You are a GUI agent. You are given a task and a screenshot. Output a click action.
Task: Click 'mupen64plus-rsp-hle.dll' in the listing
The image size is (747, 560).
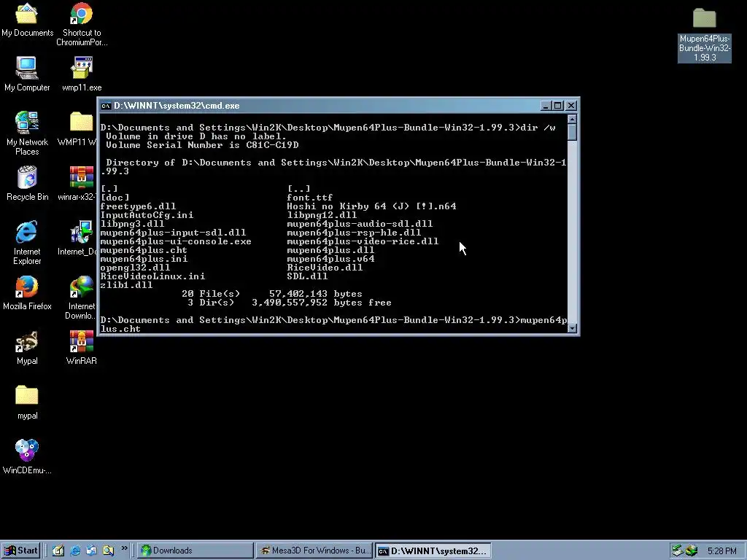tap(354, 233)
